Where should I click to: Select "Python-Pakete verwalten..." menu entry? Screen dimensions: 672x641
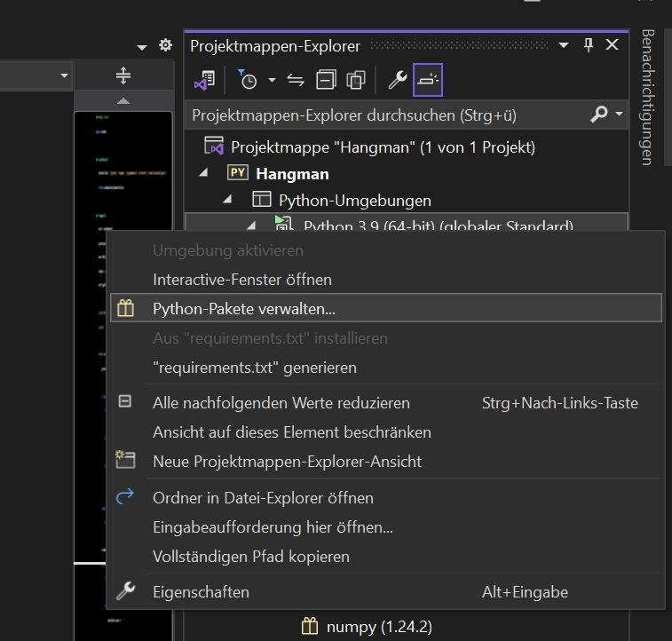tap(244, 308)
